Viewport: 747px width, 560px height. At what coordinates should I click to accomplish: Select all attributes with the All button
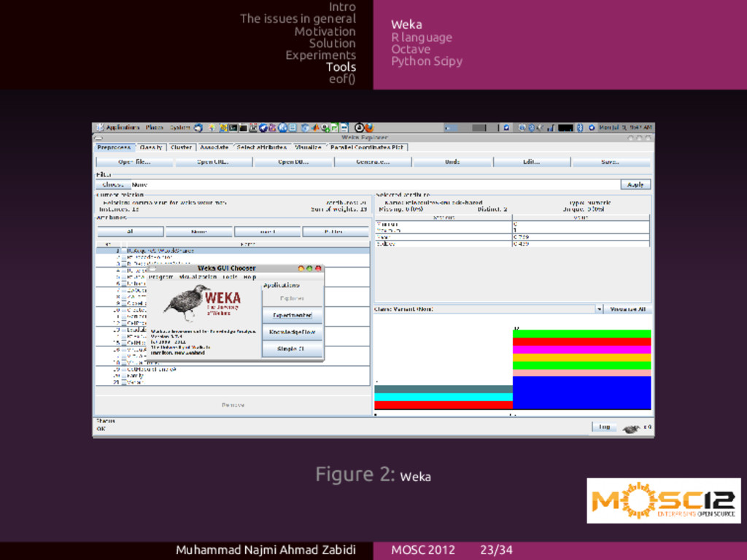click(130, 231)
